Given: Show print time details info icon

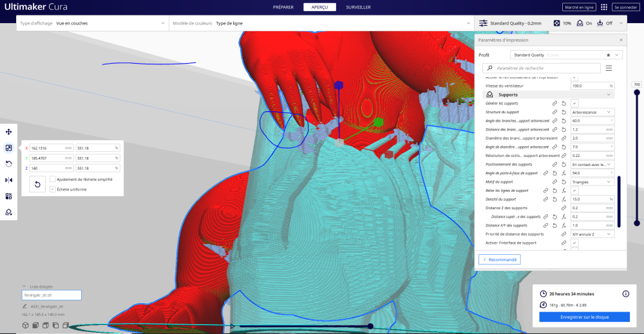Looking at the screenshot, I should point(625,294).
